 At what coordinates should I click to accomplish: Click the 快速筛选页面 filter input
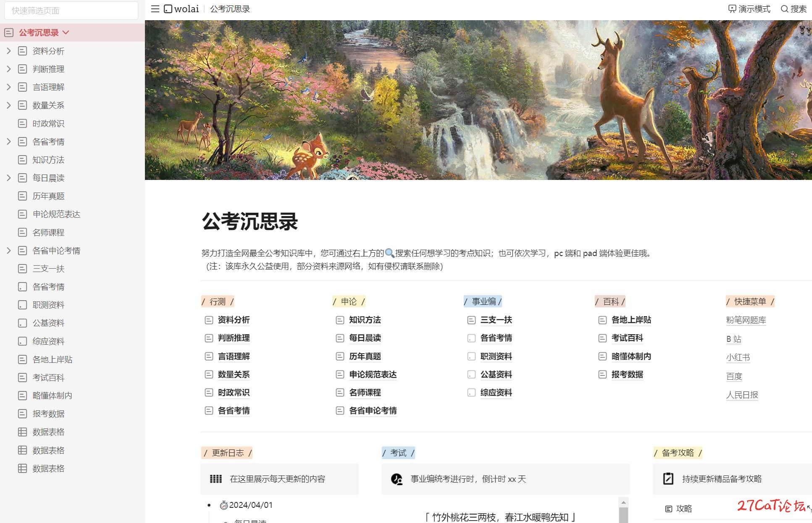pos(71,11)
